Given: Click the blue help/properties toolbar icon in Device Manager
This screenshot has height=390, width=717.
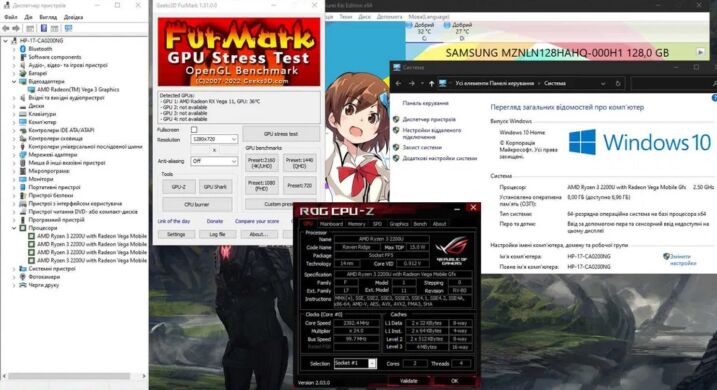Looking at the screenshot, I should 44,28.
